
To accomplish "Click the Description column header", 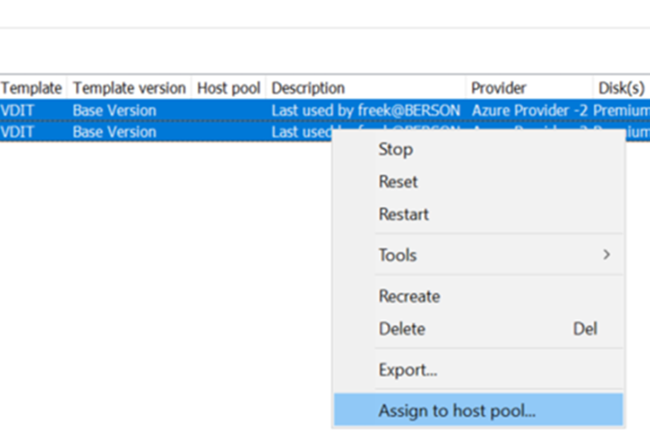I will [308, 88].
